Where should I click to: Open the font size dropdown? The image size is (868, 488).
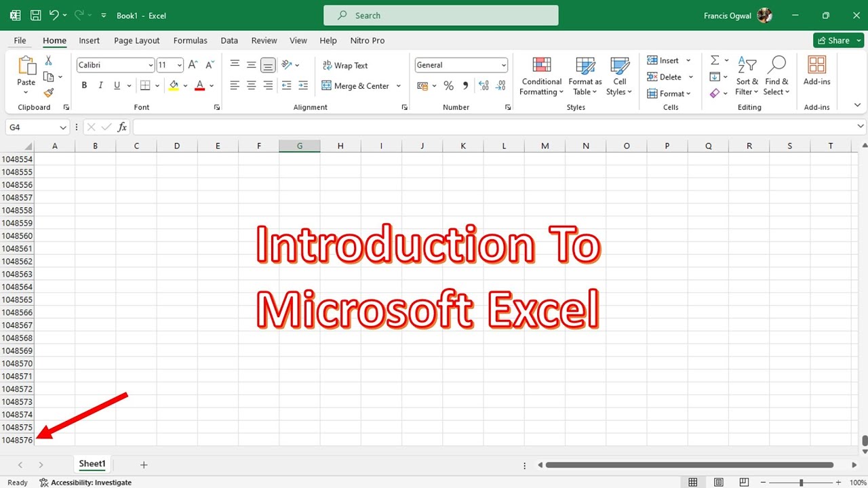click(x=179, y=65)
